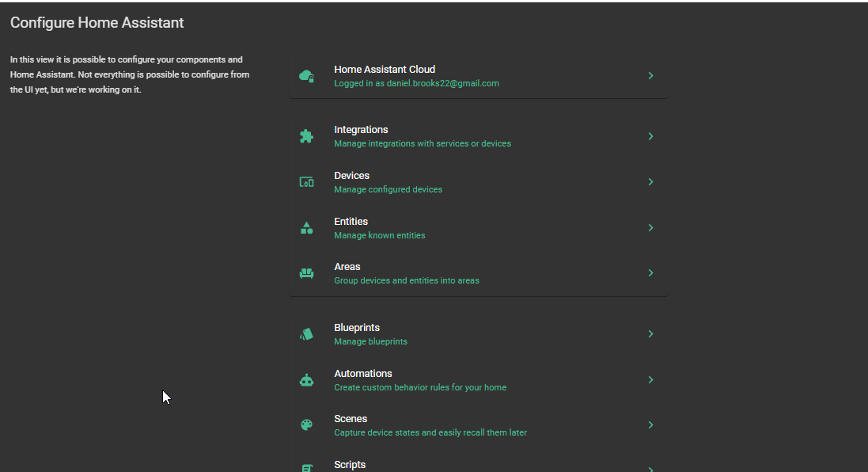This screenshot has width=868, height=472.
Task: Select the Automations title
Action: click(362, 374)
